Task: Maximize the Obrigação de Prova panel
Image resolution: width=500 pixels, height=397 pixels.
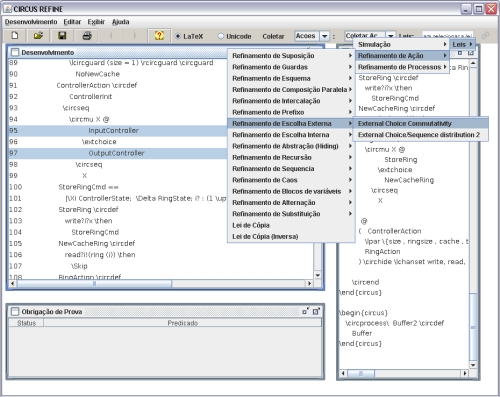Action: 316,311
